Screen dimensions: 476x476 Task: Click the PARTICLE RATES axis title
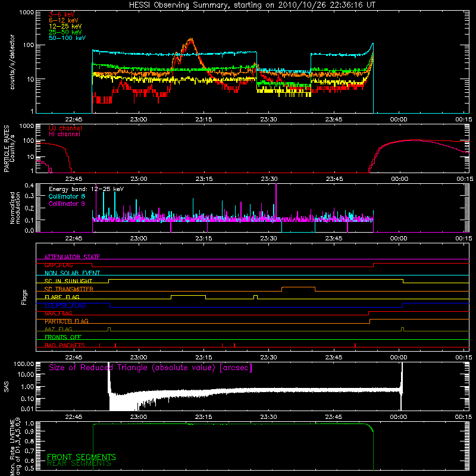(7, 149)
